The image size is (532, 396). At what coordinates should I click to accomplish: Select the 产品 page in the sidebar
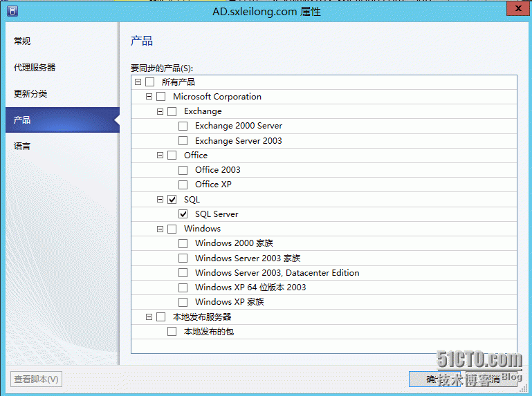pyautogui.click(x=62, y=120)
